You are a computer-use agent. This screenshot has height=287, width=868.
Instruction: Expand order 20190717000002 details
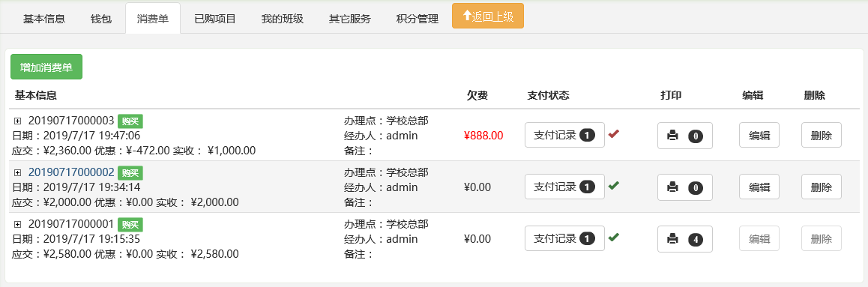click(x=18, y=172)
